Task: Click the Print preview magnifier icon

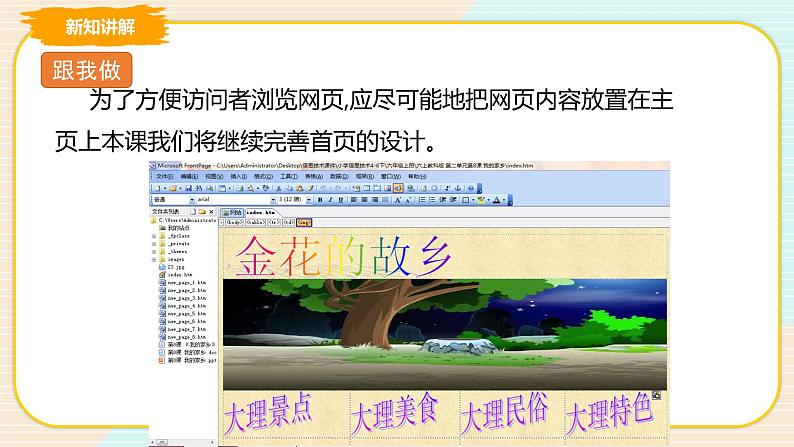Action: 251,188
